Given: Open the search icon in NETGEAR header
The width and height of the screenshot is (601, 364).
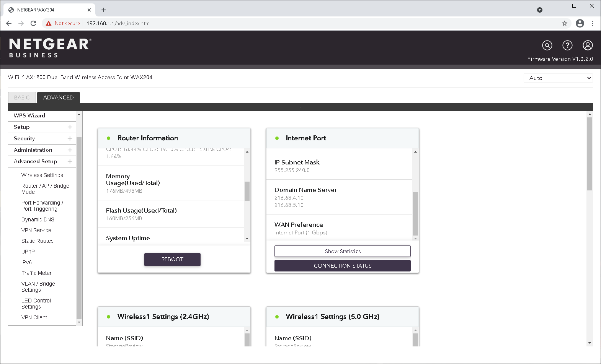Looking at the screenshot, I should point(547,45).
